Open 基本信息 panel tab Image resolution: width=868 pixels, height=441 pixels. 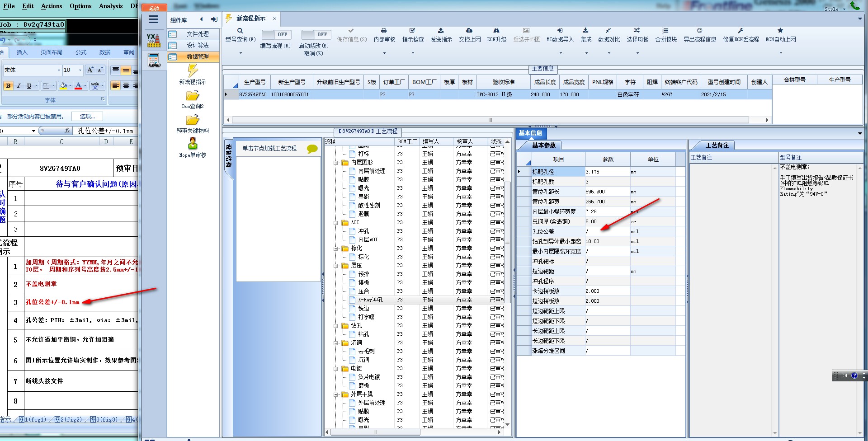tap(531, 133)
